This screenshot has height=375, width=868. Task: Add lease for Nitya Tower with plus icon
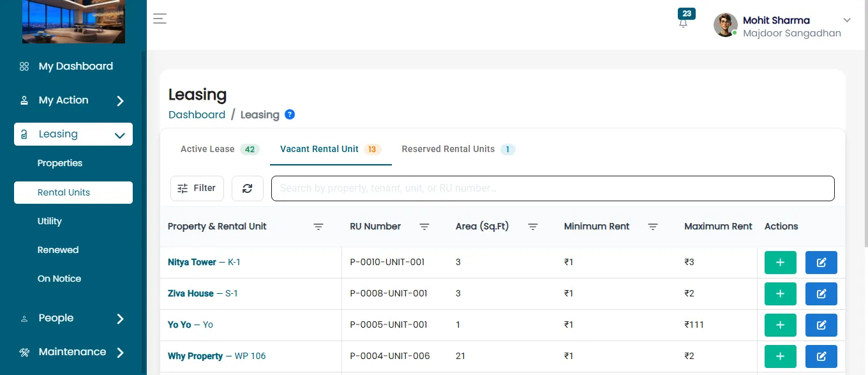point(780,263)
